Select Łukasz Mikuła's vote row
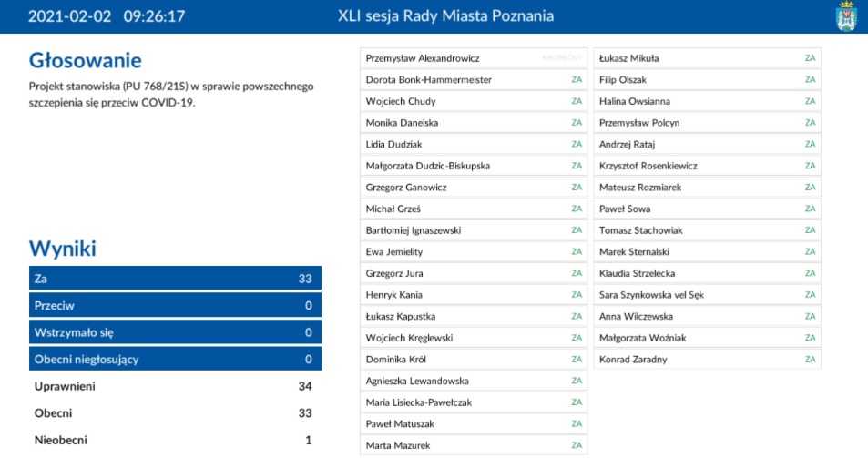Screen dimensions: 868x458 tap(707, 58)
